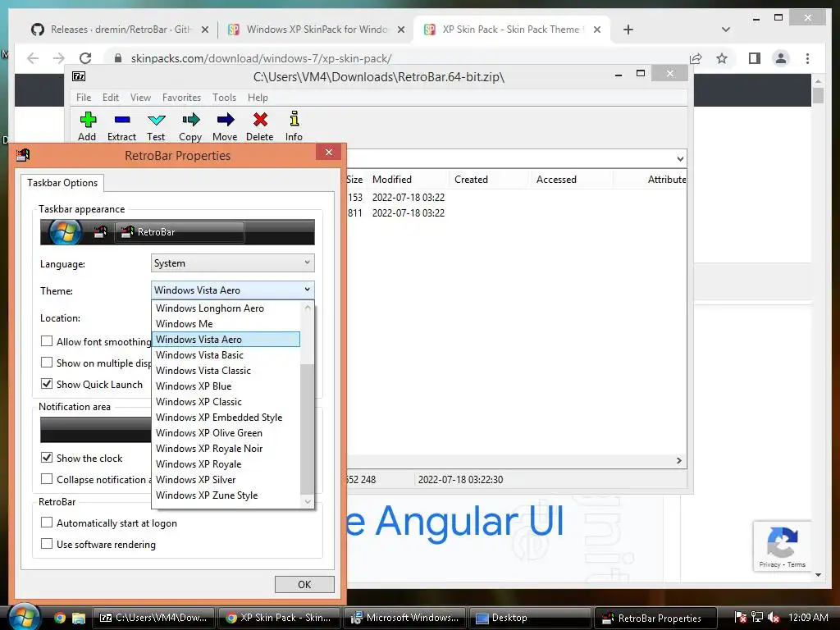The width and height of the screenshot is (840, 630).
Task: Enable Show on multiple displays checkbox
Action: point(47,363)
